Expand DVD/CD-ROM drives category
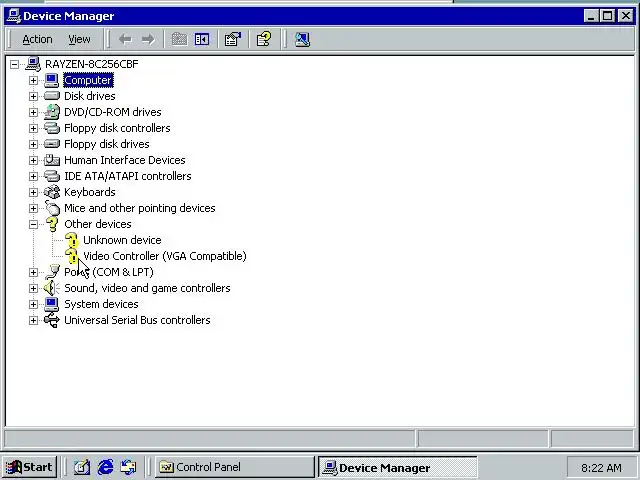640x480 pixels. click(x=33, y=112)
